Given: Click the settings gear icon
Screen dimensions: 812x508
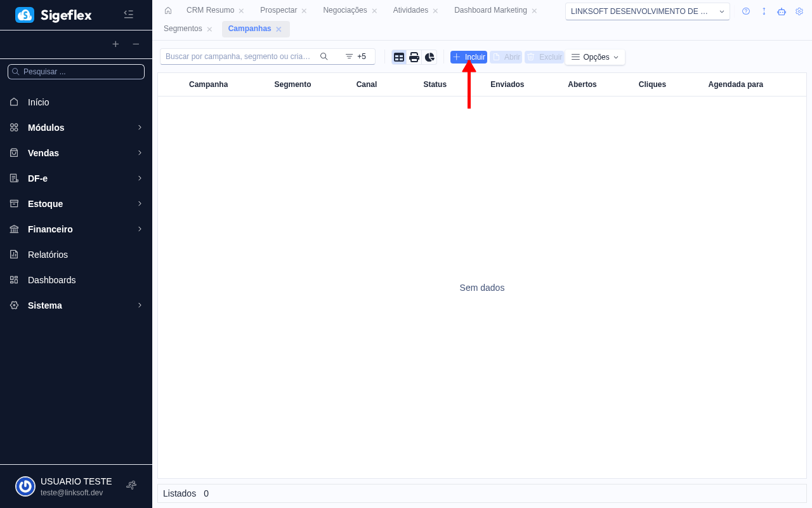Looking at the screenshot, I should 799,11.
